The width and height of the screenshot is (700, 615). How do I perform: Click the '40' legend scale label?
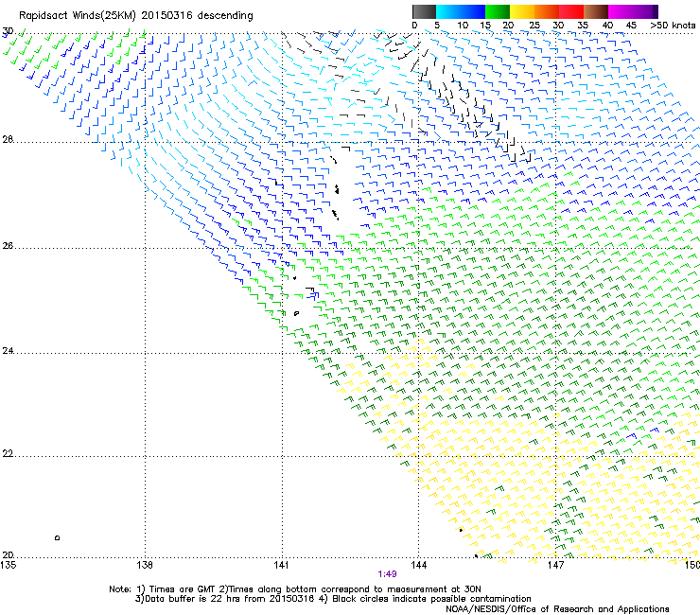point(607,26)
